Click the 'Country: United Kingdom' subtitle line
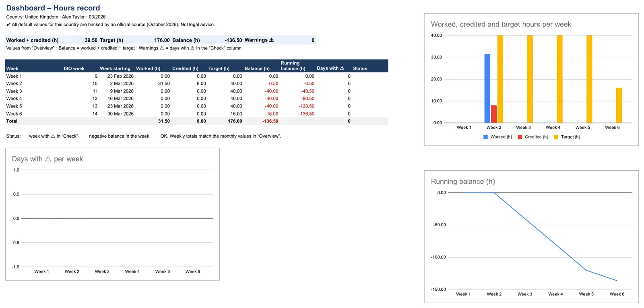The height and width of the screenshot is (308, 644). pos(56,17)
